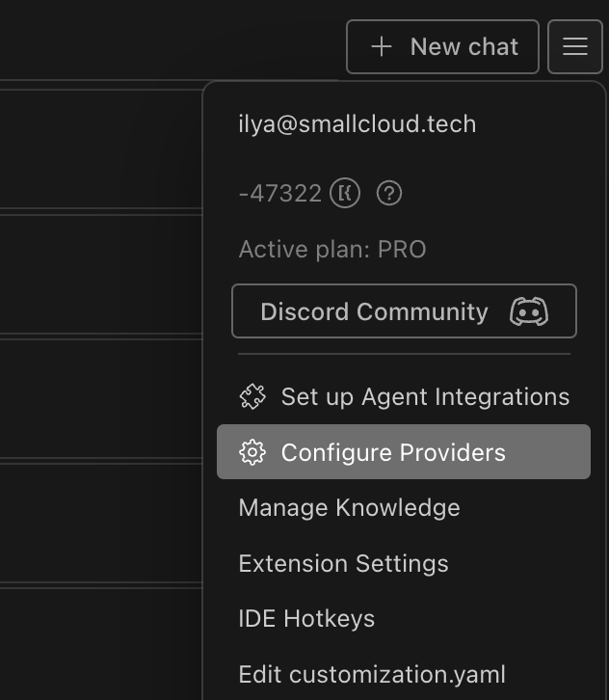The height and width of the screenshot is (700, 609).
Task: Click the ilya@smallcloud.tech account email
Action: point(357,123)
